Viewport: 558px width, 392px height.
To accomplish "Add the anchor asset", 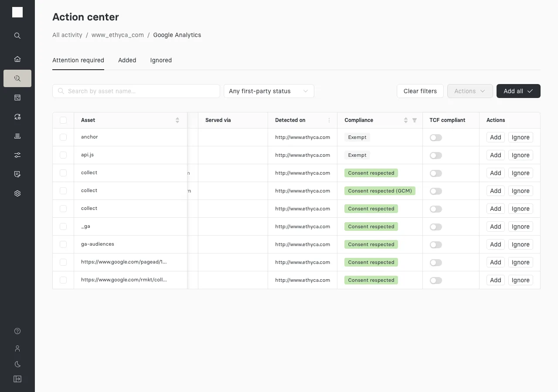I will [x=496, y=137].
